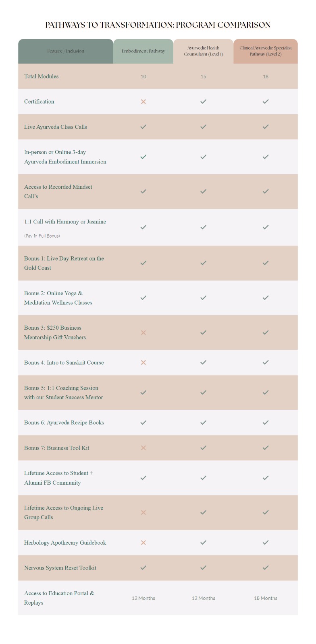Click Certification checkmark under Clinical Ayurvedic Specialist column
316x644 pixels.
(x=265, y=102)
